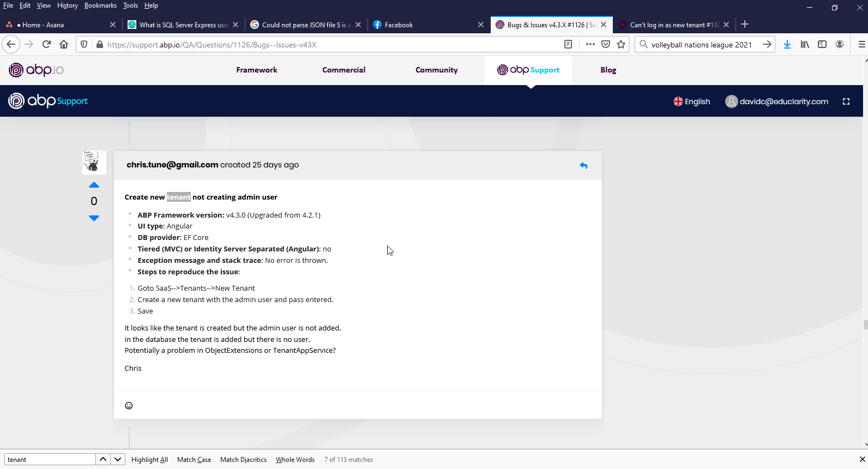This screenshot has height=469, width=868.
Task: Open tracking protection shield icon
Action: click(84, 44)
